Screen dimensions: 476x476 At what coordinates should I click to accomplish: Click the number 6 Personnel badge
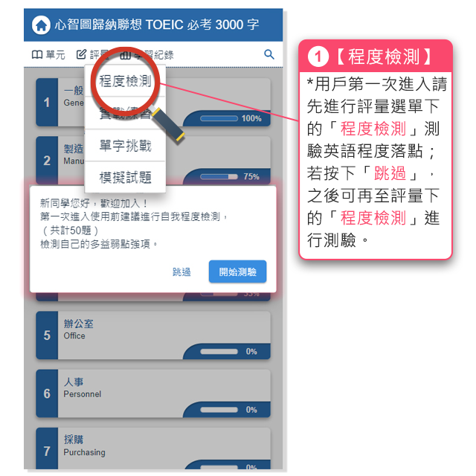47,393
